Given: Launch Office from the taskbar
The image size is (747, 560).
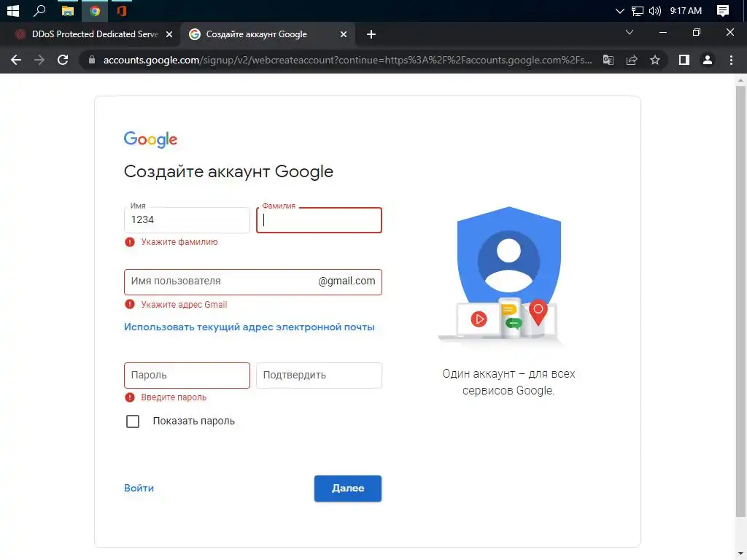Looking at the screenshot, I should point(122,10).
